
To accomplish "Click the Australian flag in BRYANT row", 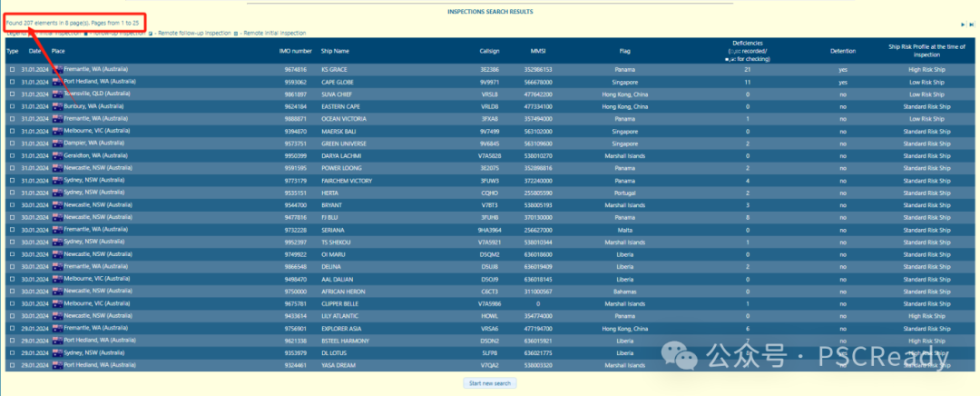I will click(x=57, y=205).
